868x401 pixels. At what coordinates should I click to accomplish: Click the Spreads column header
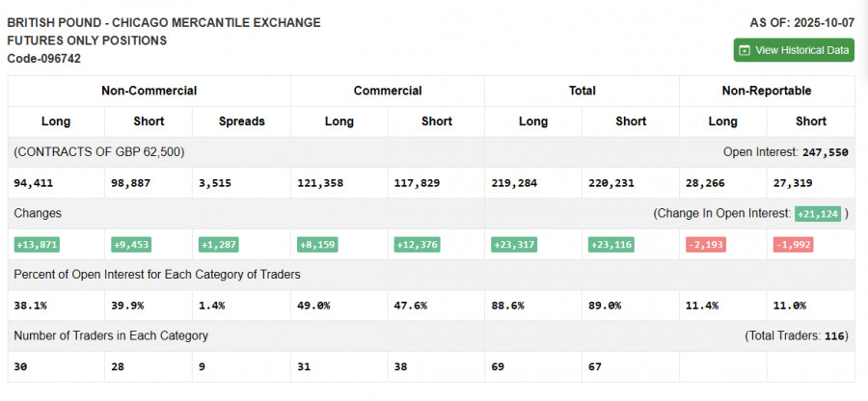[x=240, y=121]
